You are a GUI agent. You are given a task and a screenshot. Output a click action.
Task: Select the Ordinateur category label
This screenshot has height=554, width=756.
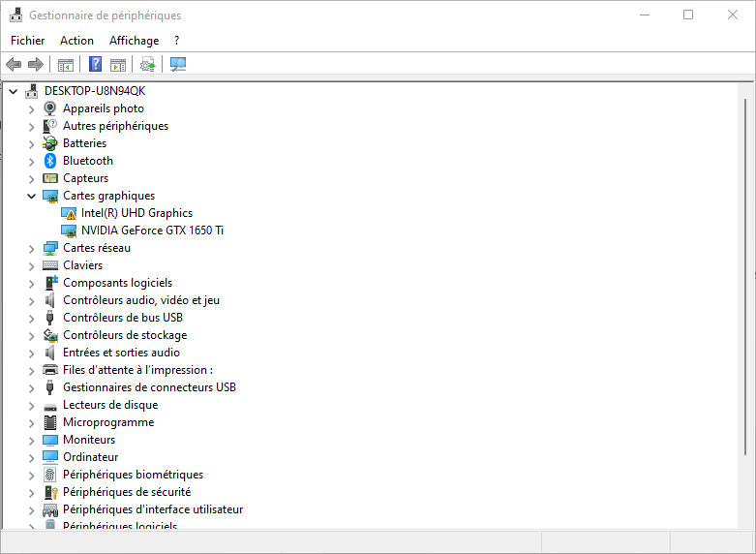click(x=91, y=457)
